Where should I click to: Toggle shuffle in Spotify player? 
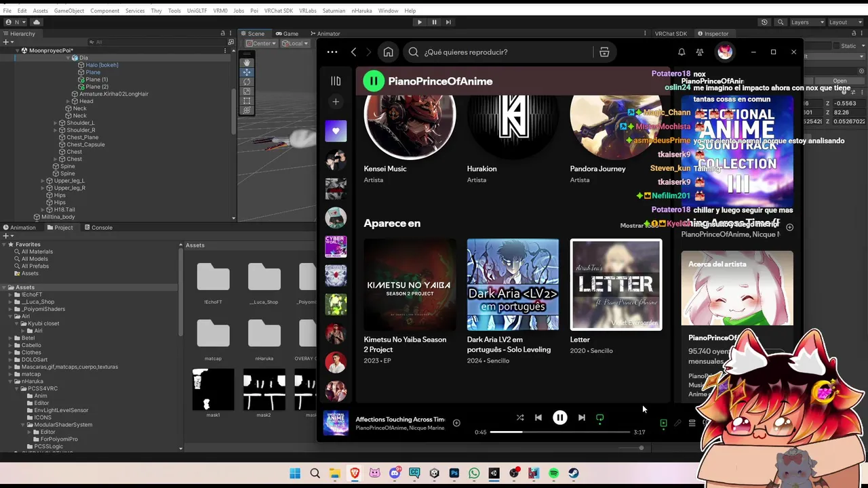519,418
